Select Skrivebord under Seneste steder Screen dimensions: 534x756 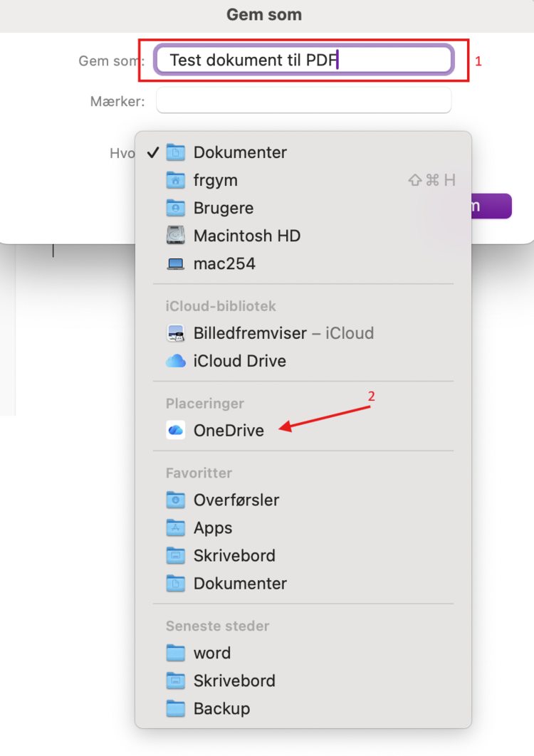pyautogui.click(x=234, y=681)
